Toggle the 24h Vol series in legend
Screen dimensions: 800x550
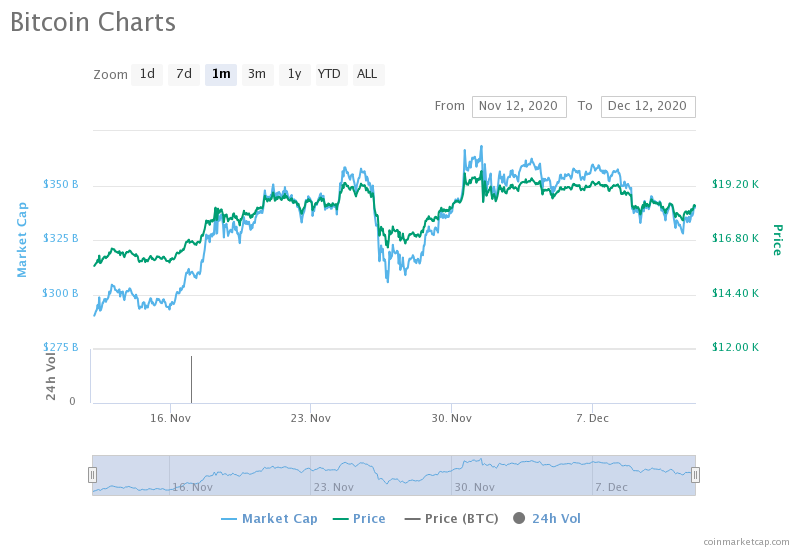click(x=547, y=518)
